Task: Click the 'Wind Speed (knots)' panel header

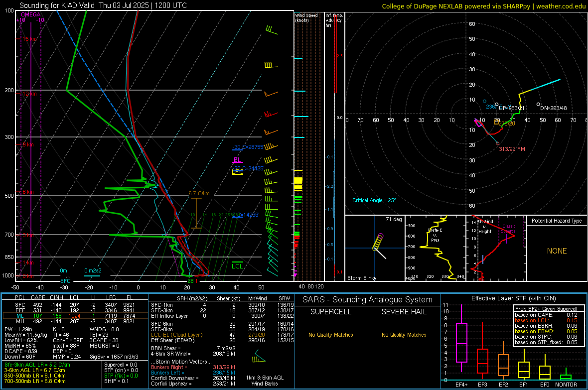Action: 306,17
